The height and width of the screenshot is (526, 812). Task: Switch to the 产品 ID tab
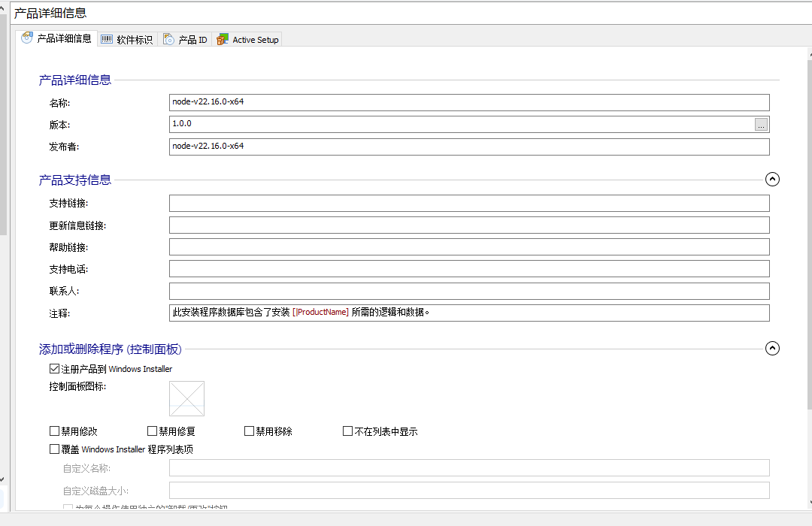186,39
